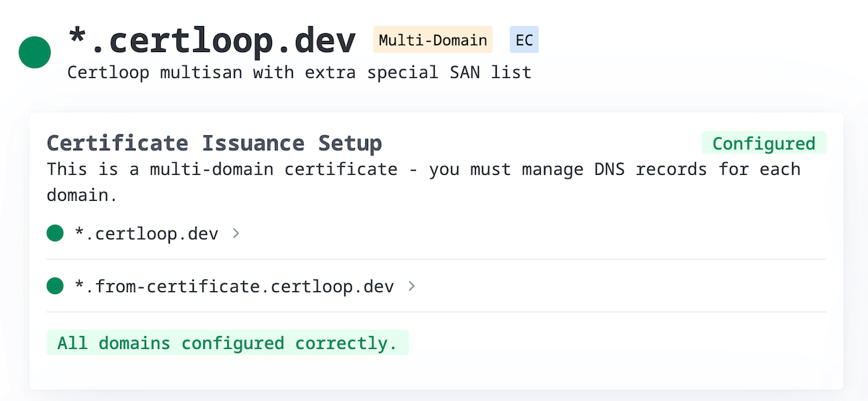The height and width of the screenshot is (401, 868).
Task: Click the EC key type badge
Action: [524, 40]
